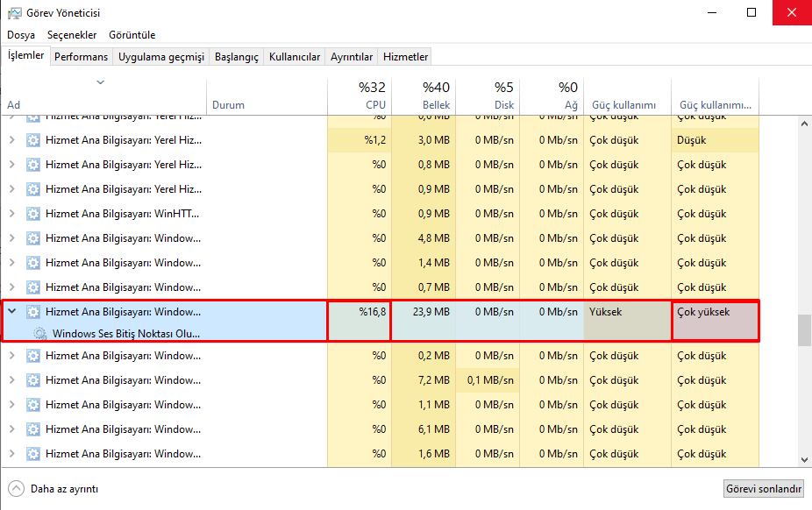Maximize the Görev Yöneticisi window
812x510 pixels.
[751, 12]
